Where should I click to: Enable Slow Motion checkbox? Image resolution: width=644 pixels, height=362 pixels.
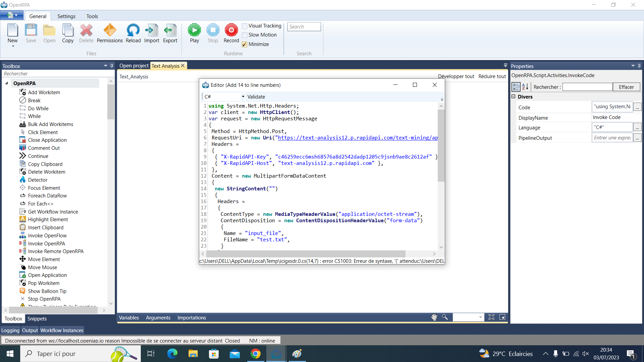[x=245, y=35]
